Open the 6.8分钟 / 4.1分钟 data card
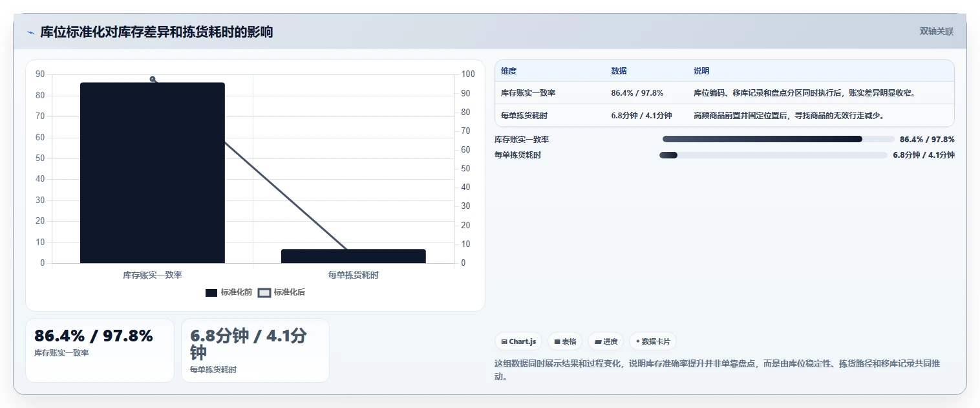The width and height of the screenshot is (980, 408). (x=255, y=350)
